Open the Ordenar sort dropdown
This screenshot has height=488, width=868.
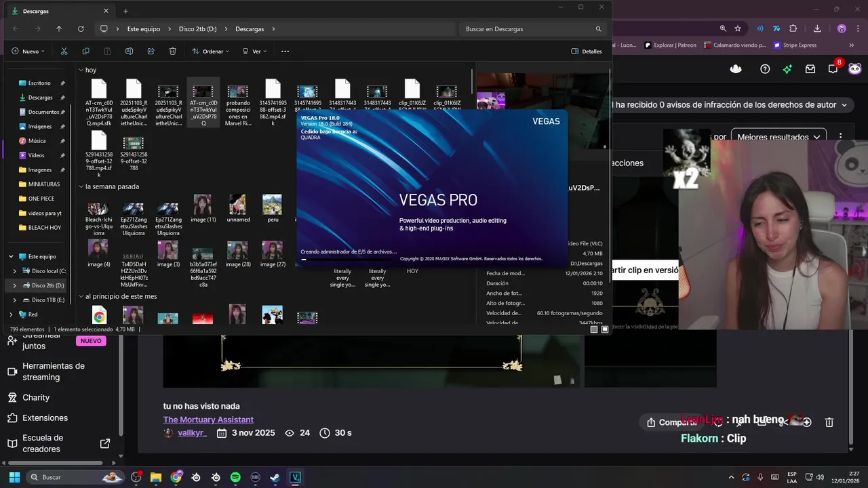(x=210, y=51)
